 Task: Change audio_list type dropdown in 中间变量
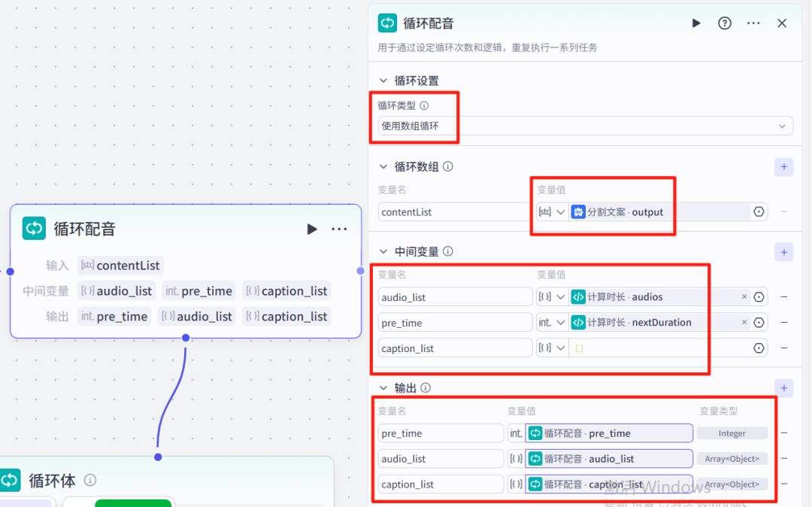[x=552, y=296]
